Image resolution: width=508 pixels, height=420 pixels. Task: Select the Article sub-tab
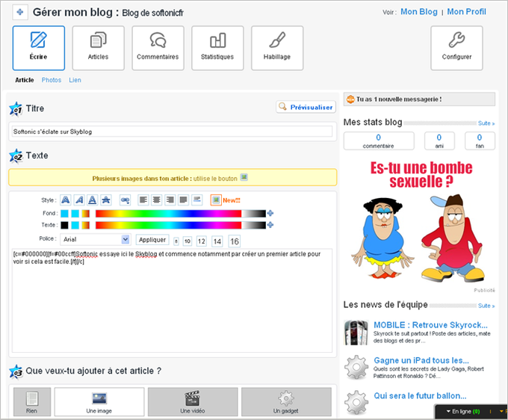(25, 80)
